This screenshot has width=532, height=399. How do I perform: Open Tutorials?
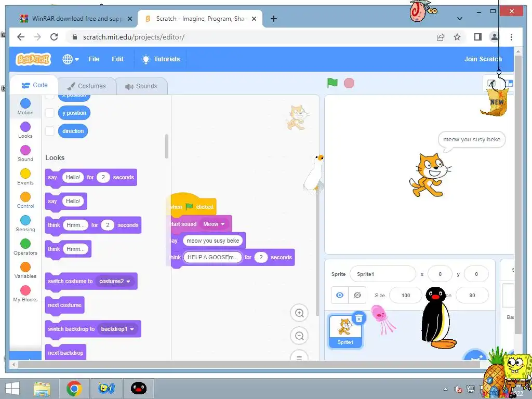(x=161, y=59)
